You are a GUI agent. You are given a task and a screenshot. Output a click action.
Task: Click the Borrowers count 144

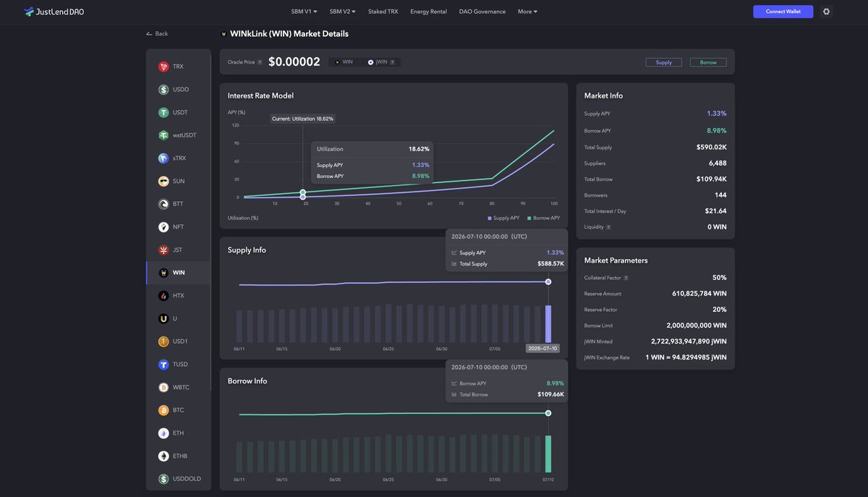pyautogui.click(x=720, y=195)
